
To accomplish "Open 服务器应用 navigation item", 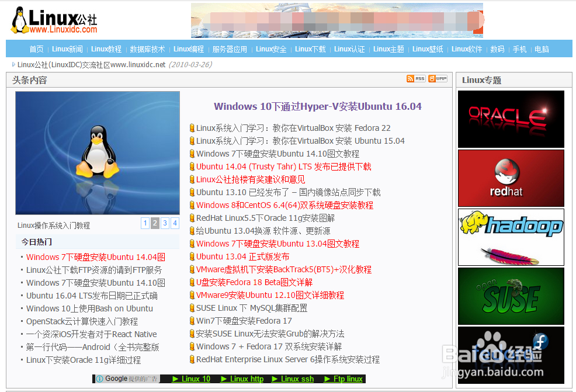I will pos(230,49).
